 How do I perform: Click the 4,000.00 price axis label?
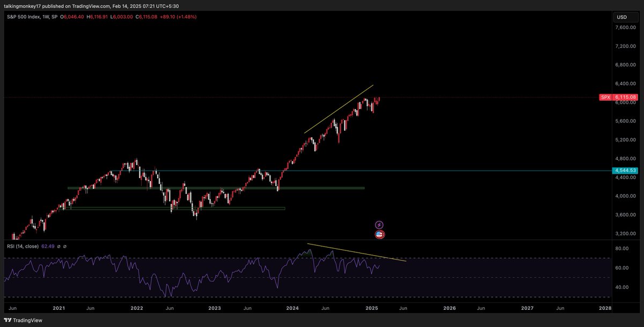click(x=626, y=196)
